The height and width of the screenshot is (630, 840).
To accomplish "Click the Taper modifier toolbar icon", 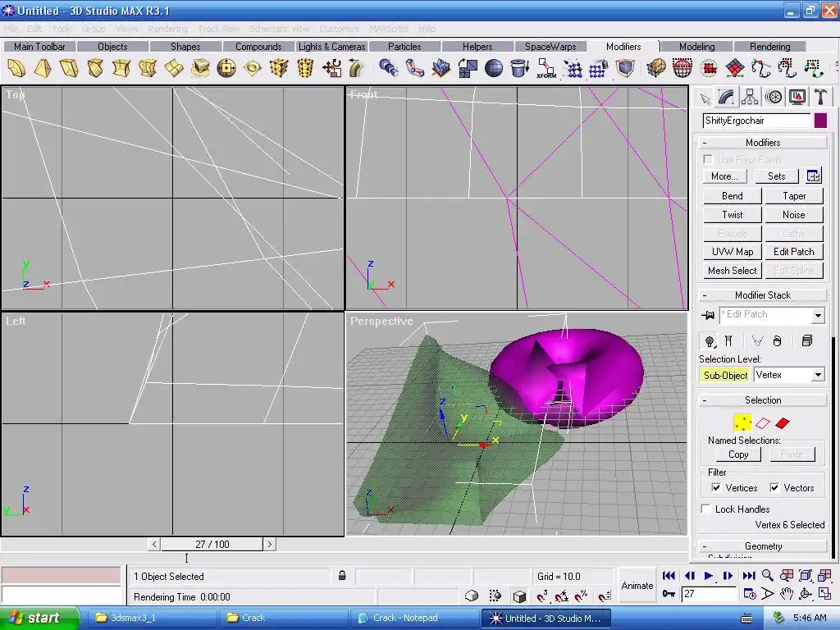I will (43, 69).
